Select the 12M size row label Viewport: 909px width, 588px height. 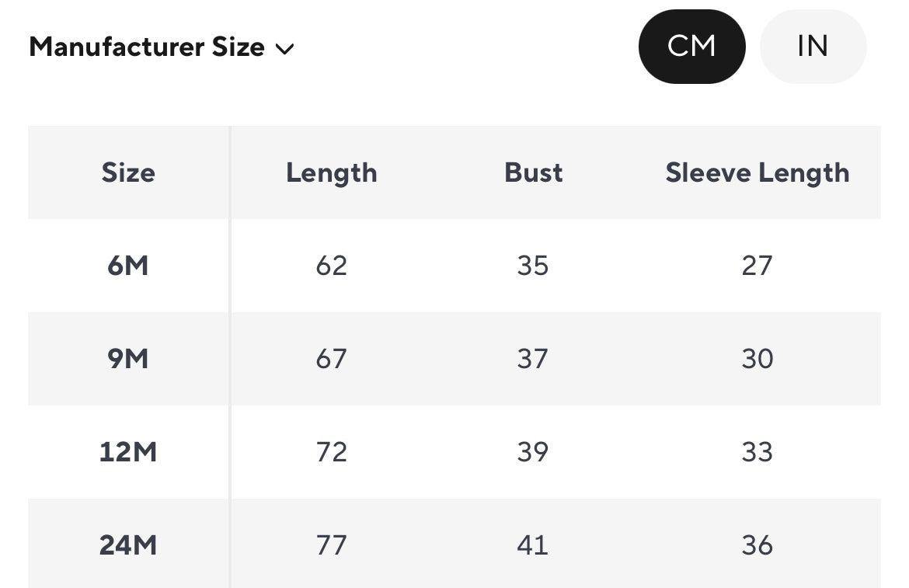pyautogui.click(x=128, y=452)
